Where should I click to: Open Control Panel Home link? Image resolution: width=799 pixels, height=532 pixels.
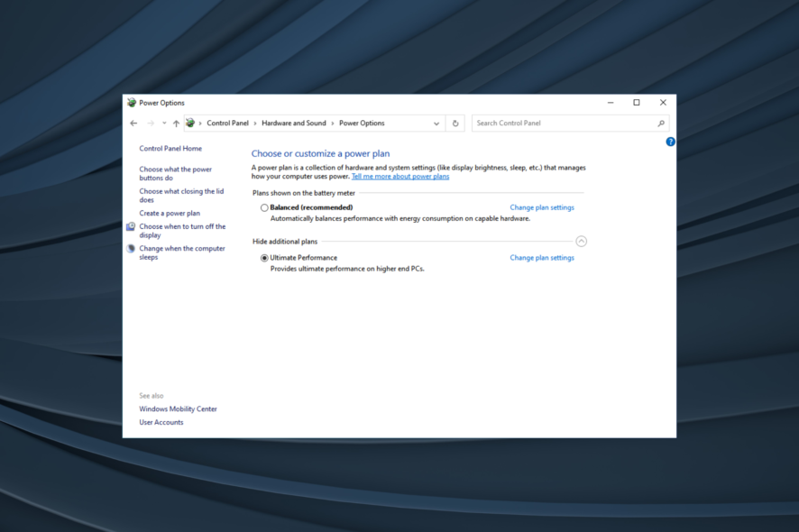170,148
